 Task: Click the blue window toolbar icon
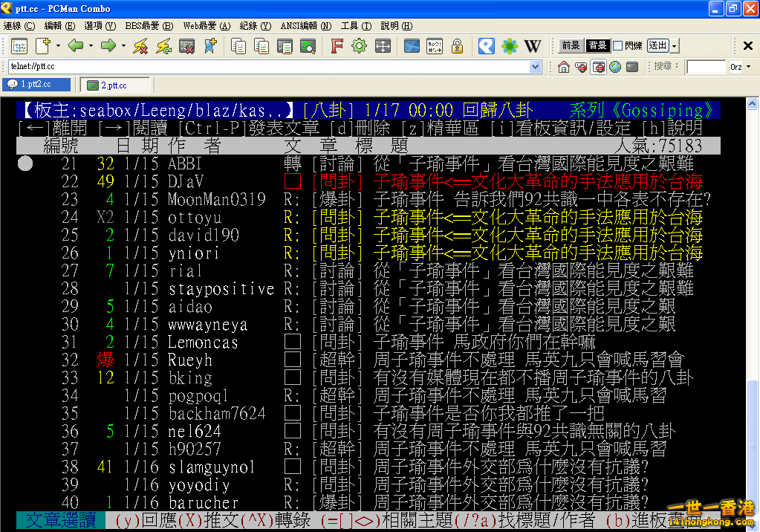pos(412,47)
